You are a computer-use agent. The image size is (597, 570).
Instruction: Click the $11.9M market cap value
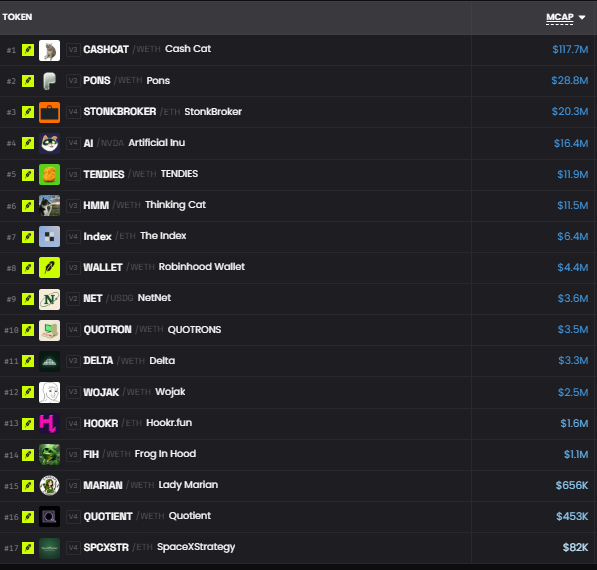tap(573, 174)
